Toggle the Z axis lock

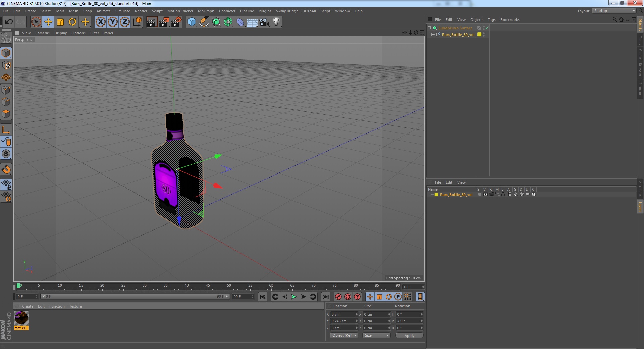(125, 22)
